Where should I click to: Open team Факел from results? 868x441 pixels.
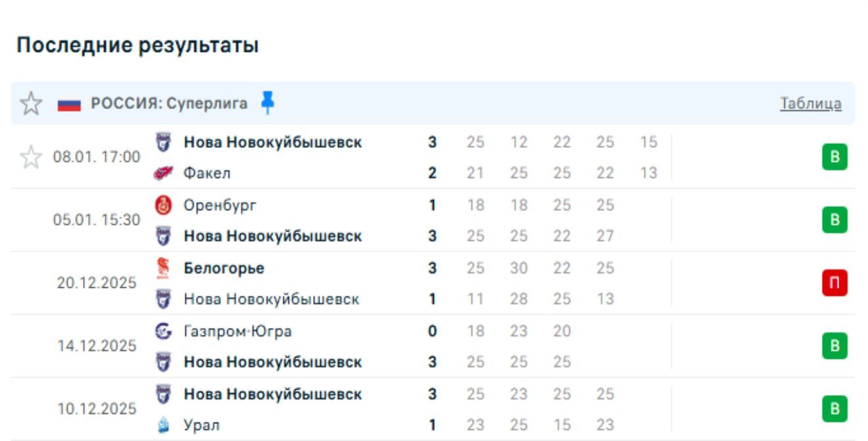(x=206, y=174)
